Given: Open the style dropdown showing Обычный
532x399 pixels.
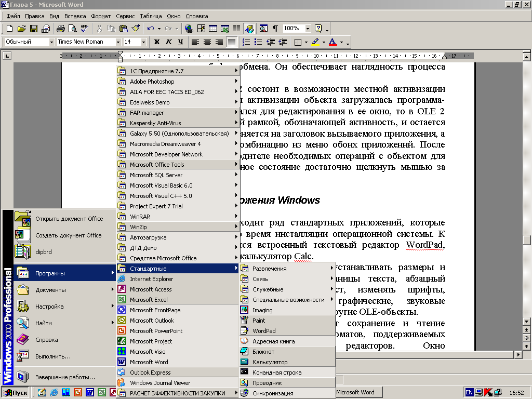Looking at the screenshot, I should (51, 42).
